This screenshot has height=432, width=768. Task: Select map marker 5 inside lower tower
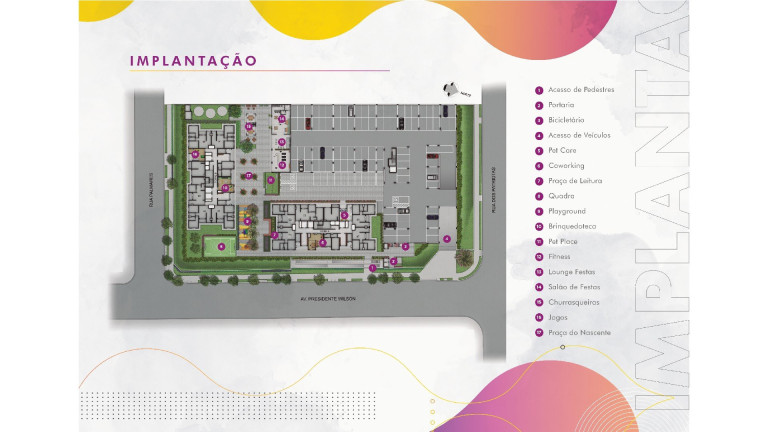[344, 215]
